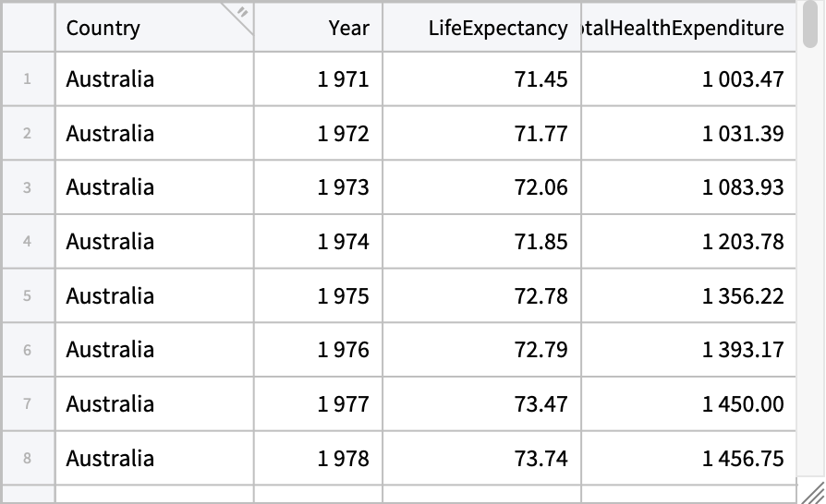Click the resize grip at the bottom-right corner
This screenshot has width=826, height=504.
(x=812, y=492)
